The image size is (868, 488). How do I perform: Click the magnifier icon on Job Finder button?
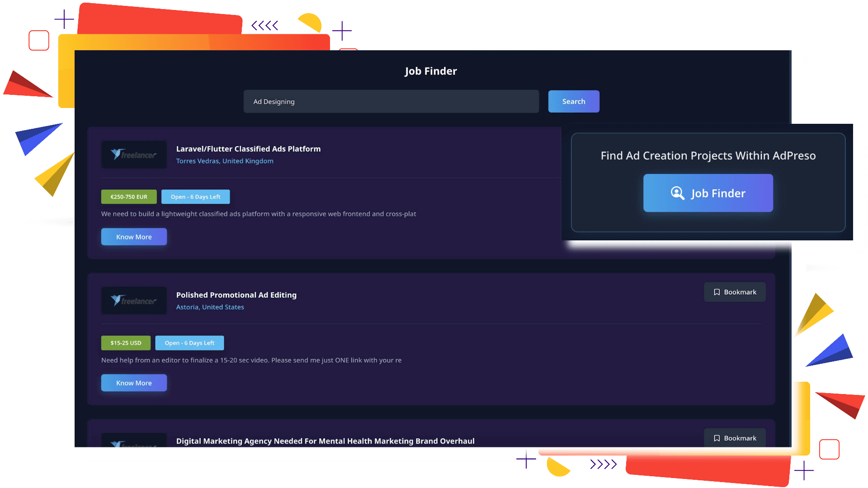pos(677,193)
